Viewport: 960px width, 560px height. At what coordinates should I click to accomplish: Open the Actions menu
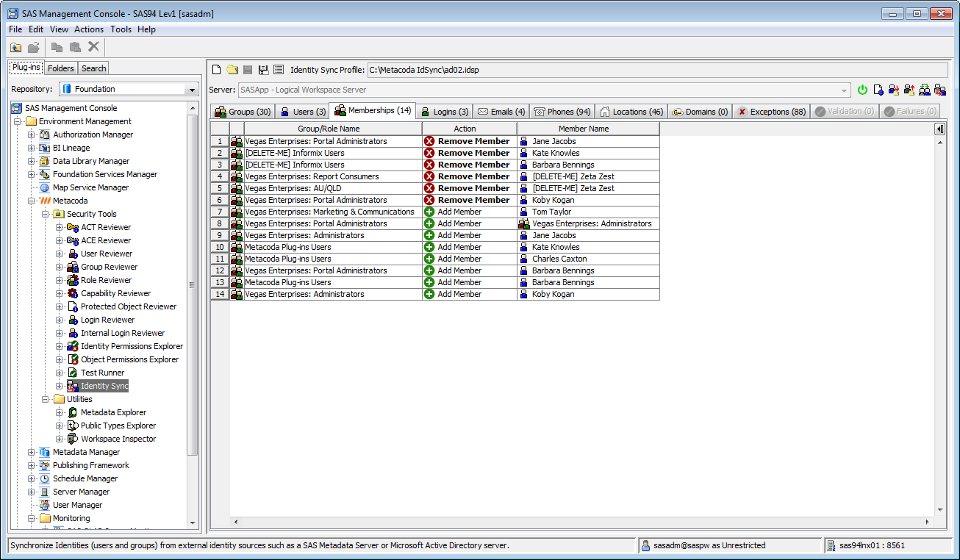(x=89, y=29)
